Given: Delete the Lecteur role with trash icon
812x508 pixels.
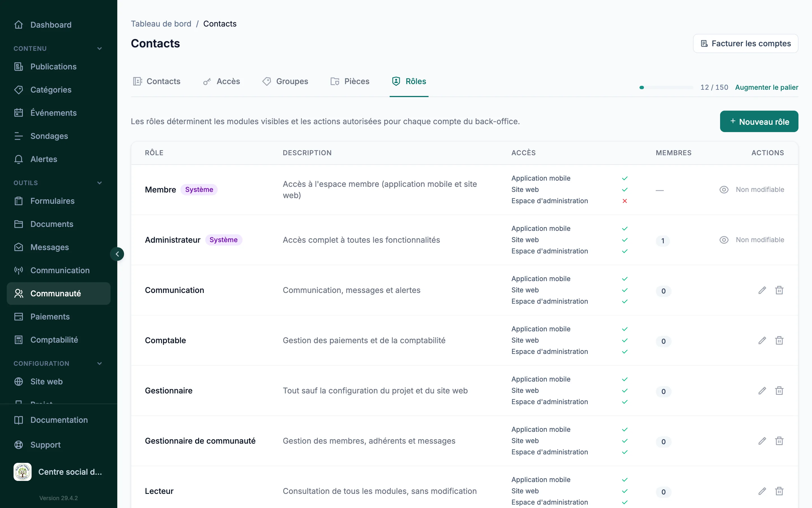Looking at the screenshot, I should click(x=779, y=491).
